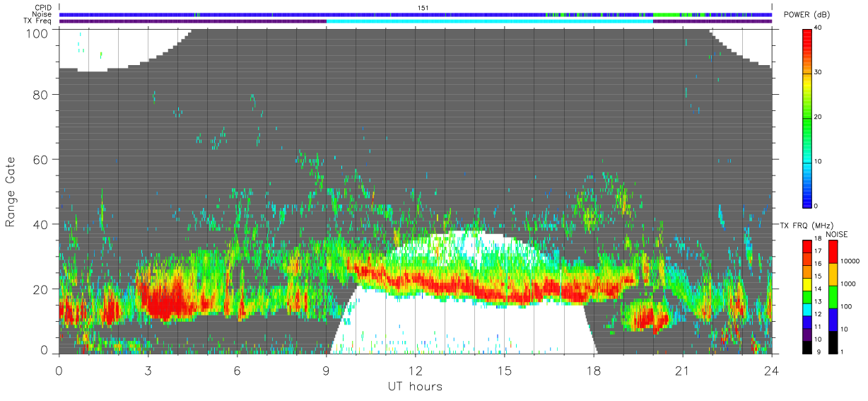Click the CPID label above the plot
The image size is (868, 401).
[43, 8]
